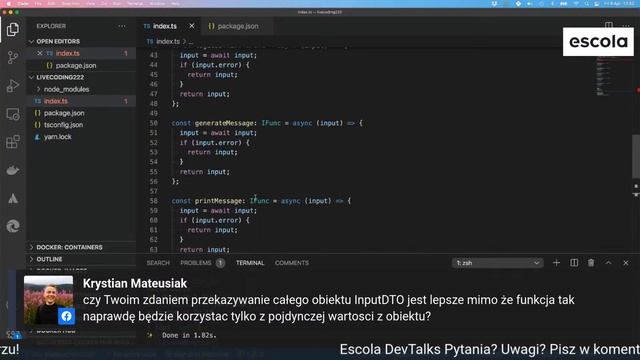Click the Facebook badge on commenter avatar
This screenshot has width=640, height=360.
point(66,316)
